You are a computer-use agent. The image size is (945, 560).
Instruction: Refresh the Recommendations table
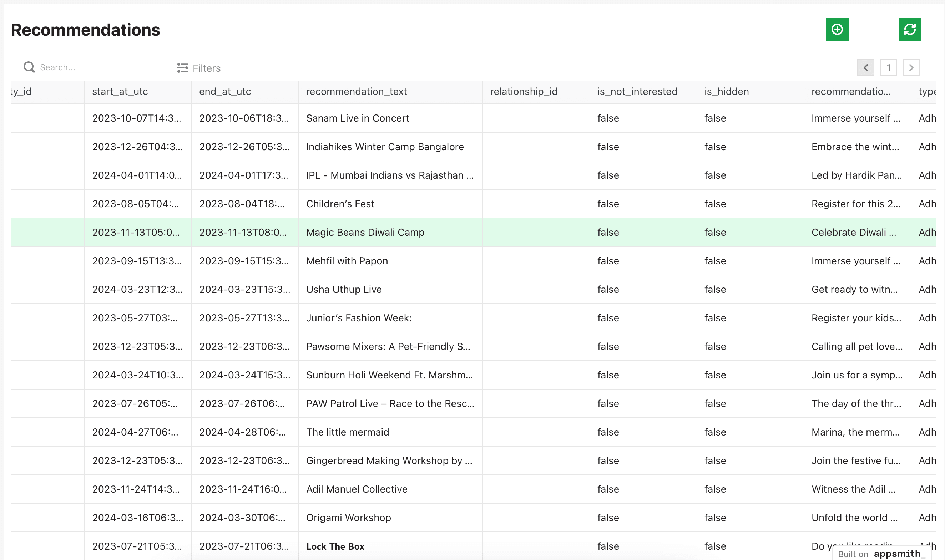(x=910, y=29)
